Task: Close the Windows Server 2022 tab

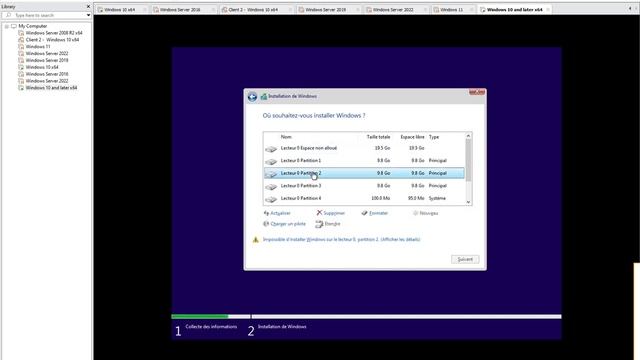Action: (425, 10)
